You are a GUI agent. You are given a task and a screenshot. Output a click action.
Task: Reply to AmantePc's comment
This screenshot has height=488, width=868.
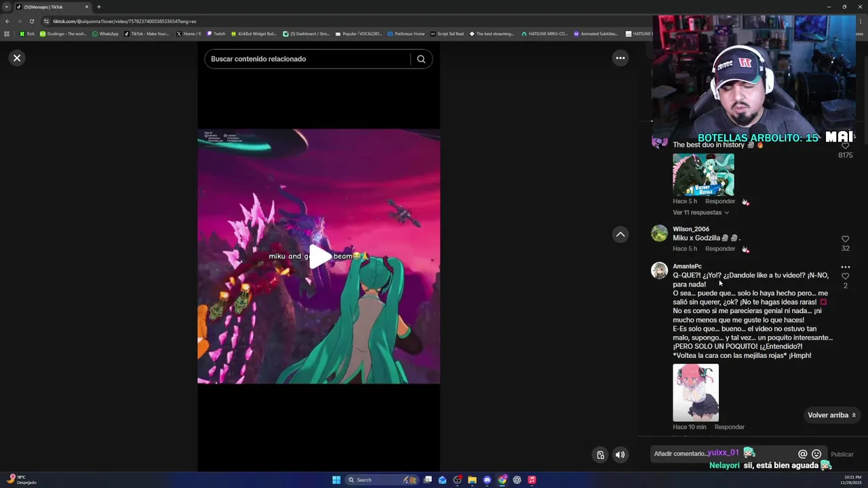click(x=730, y=427)
